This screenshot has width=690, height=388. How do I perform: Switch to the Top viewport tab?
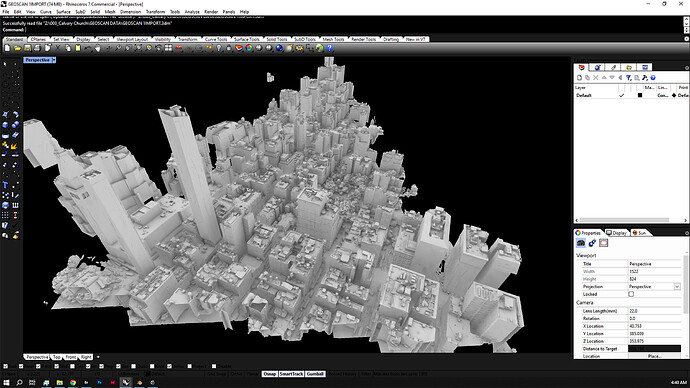coord(56,357)
